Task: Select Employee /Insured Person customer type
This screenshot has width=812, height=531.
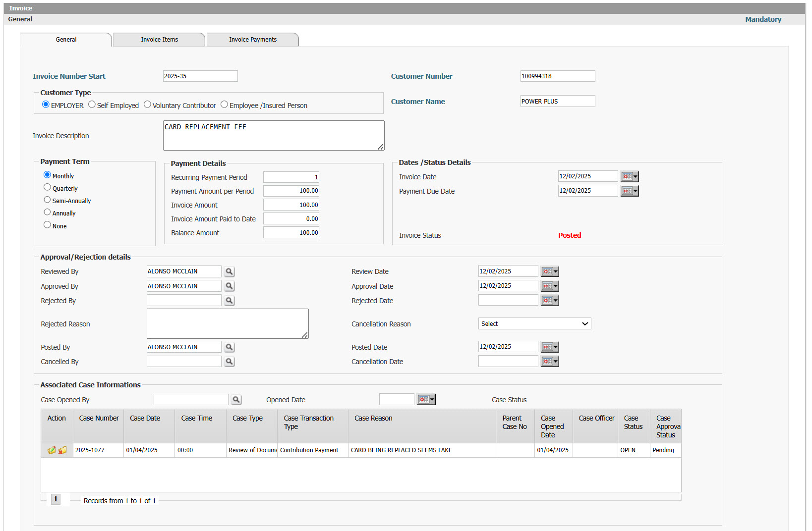Action: pyautogui.click(x=224, y=105)
